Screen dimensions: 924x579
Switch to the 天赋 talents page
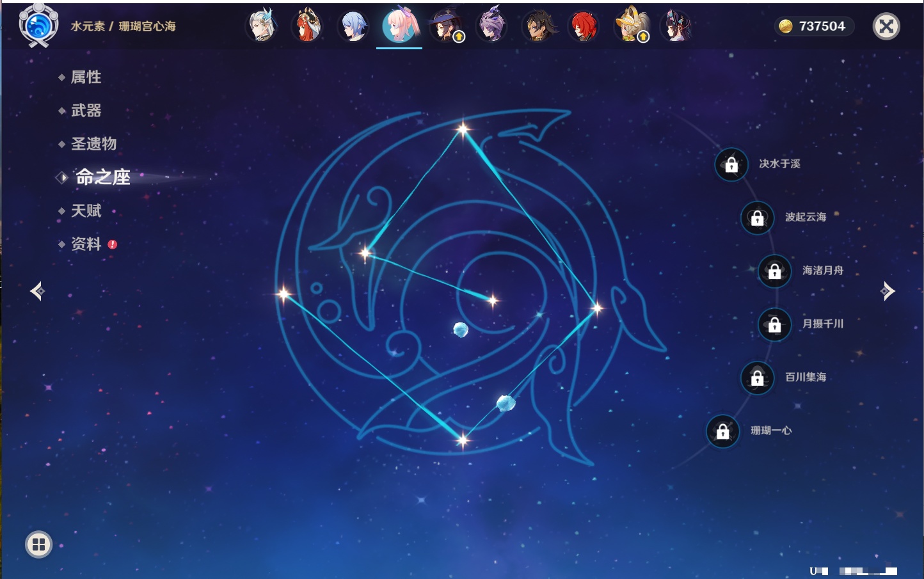[86, 210]
